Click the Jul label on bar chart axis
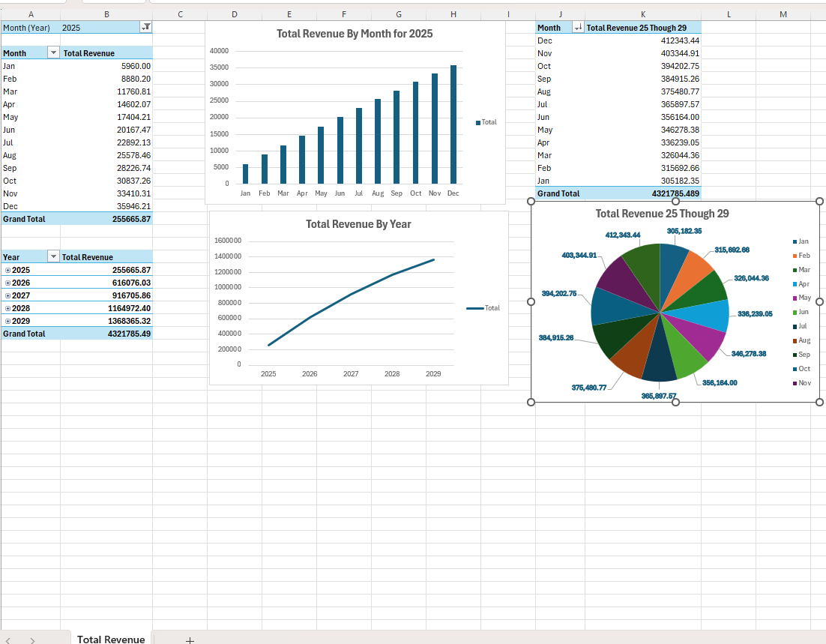This screenshot has width=826, height=644. [x=359, y=193]
